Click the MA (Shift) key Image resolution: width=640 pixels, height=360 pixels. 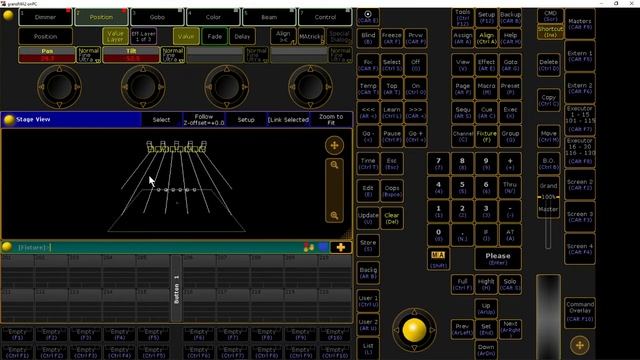438,259
